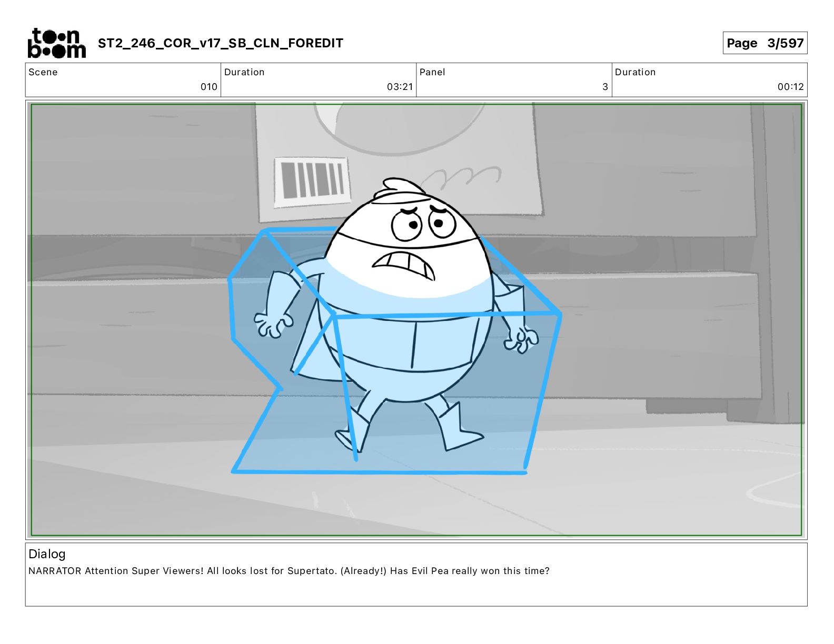Select the panel duration value 00:12
834x644 pixels.
[791, 87]
